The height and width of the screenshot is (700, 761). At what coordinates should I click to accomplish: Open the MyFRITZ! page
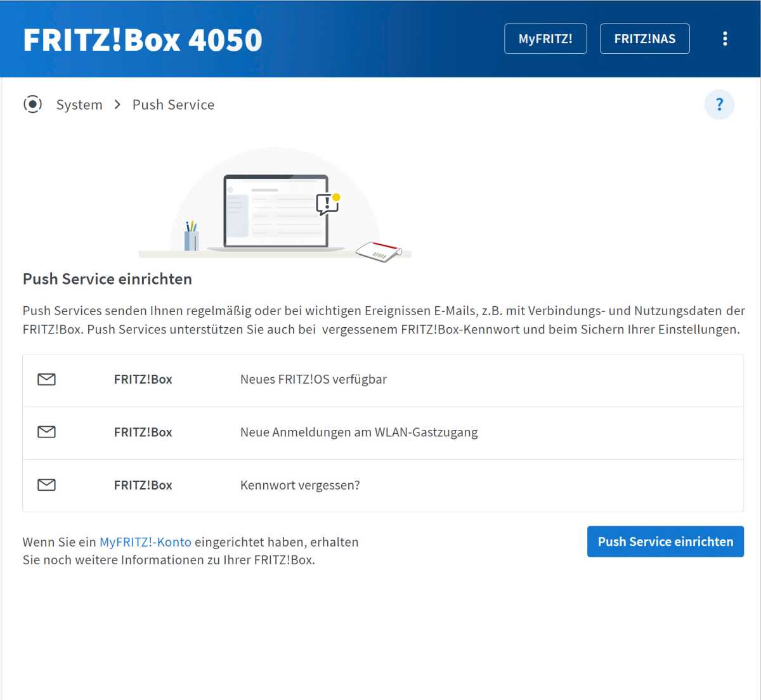pos(545,39)
